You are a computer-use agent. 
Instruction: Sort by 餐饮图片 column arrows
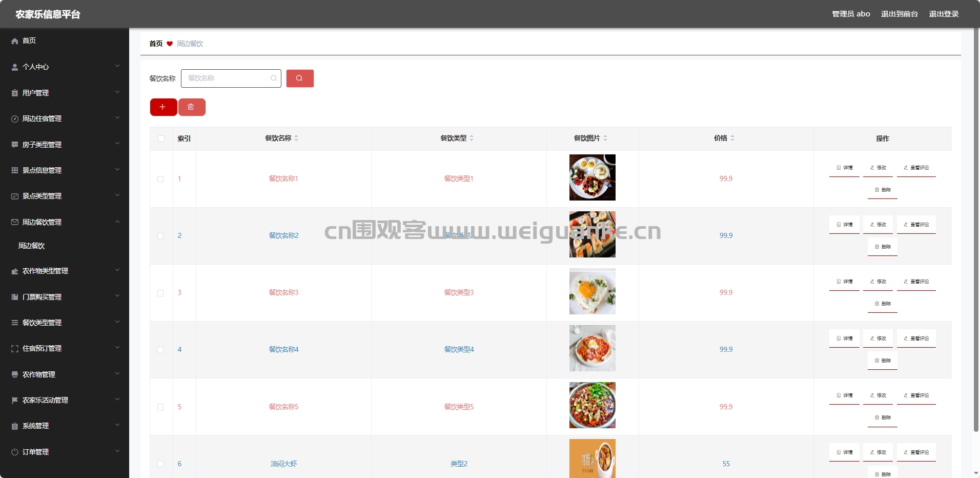(x=605, y=138)
